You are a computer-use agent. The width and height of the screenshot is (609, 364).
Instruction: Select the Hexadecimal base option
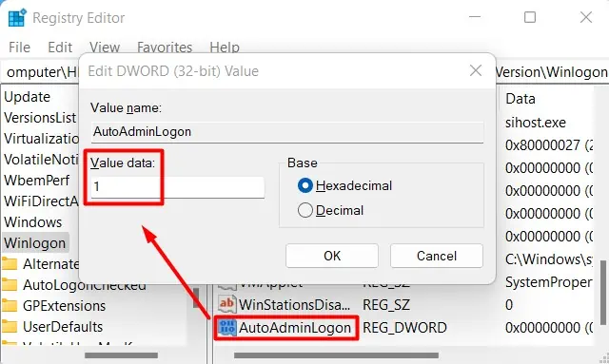pyautogui.click(x=305, y=185)
